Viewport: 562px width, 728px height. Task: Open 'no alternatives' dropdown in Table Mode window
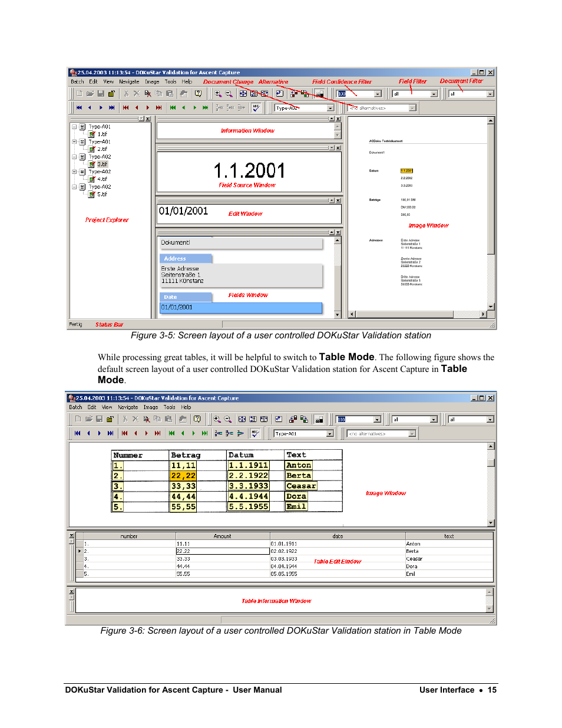(412, 433)
